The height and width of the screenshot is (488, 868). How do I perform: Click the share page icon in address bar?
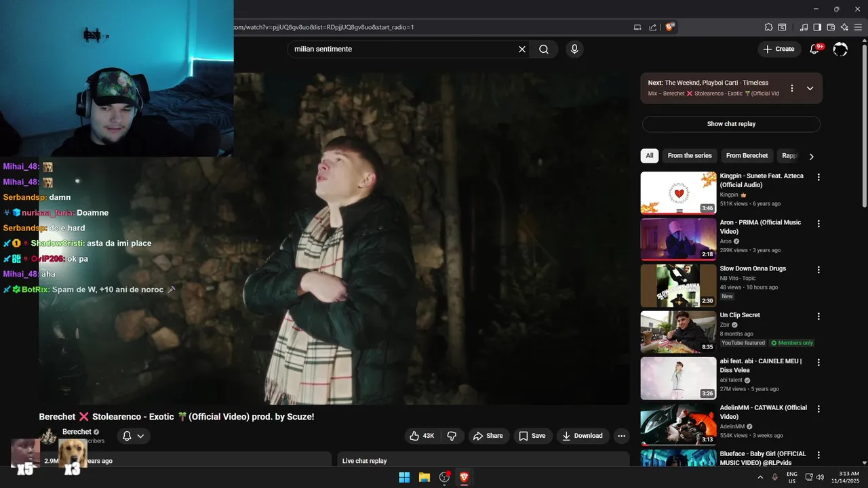click(653, 27)
